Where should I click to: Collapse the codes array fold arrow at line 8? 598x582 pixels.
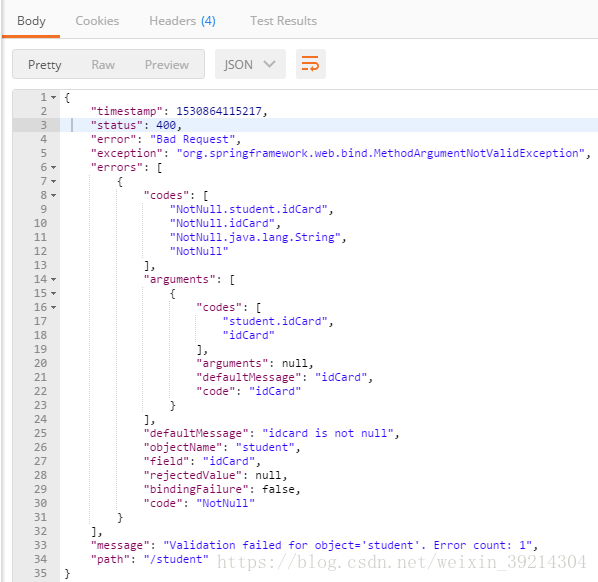click(53, 195)
